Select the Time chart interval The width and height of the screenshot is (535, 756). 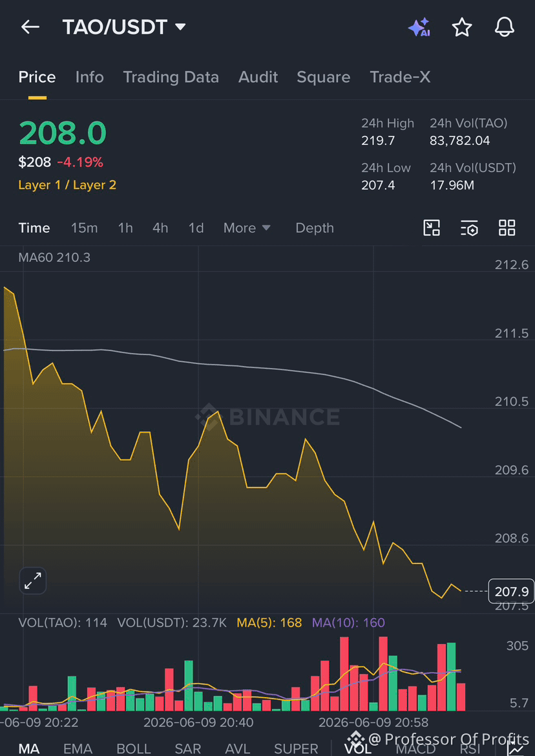(34, 228)
